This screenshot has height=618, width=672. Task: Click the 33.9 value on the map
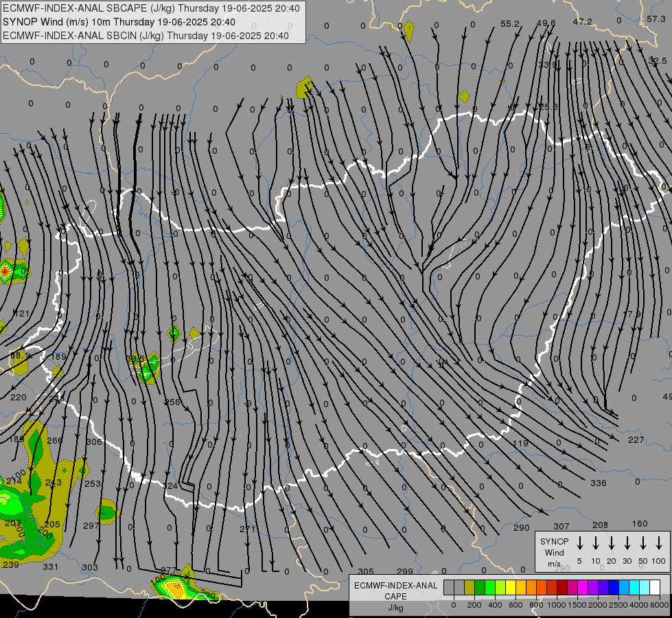(x=548, y=65)
